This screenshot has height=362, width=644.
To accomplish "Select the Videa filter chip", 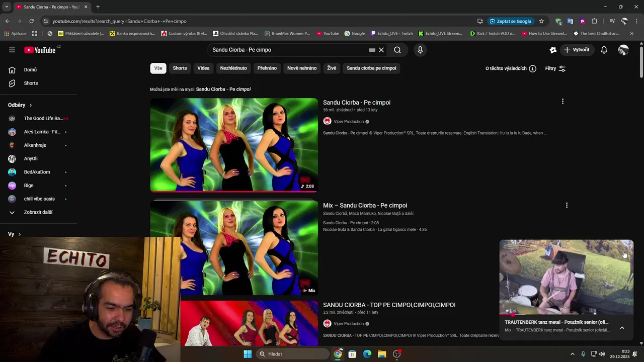I will 203,68.
